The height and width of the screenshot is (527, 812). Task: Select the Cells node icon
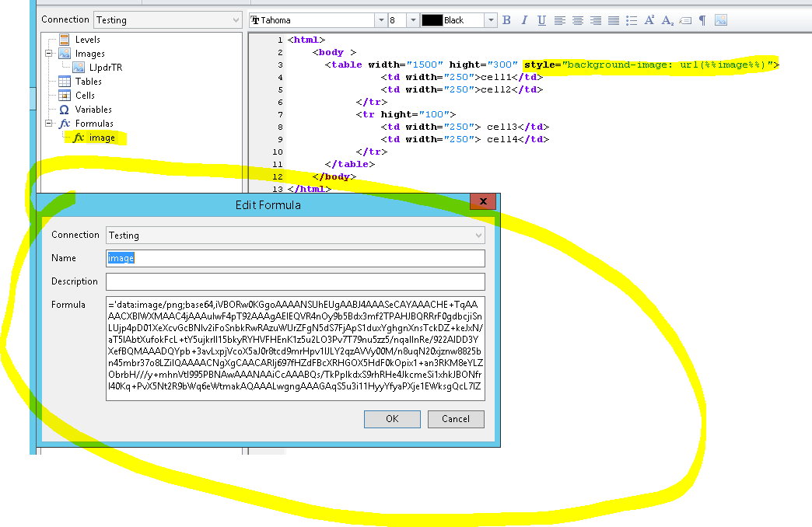coord(65,96)
